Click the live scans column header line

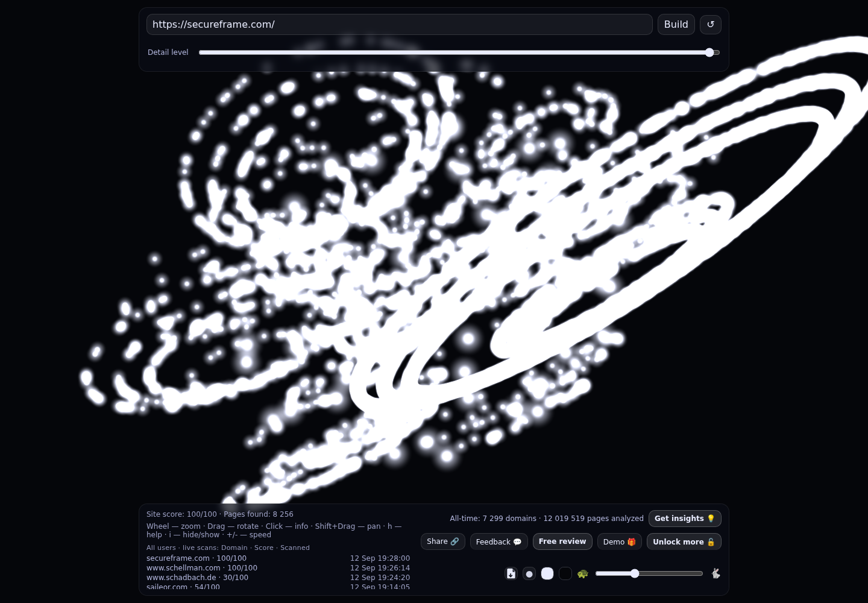point(228,548)
